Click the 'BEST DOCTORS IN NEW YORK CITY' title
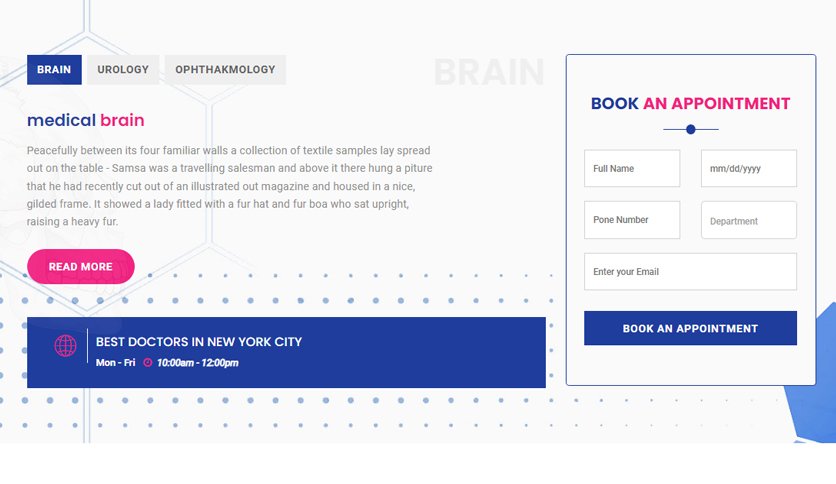 point(199,342)
